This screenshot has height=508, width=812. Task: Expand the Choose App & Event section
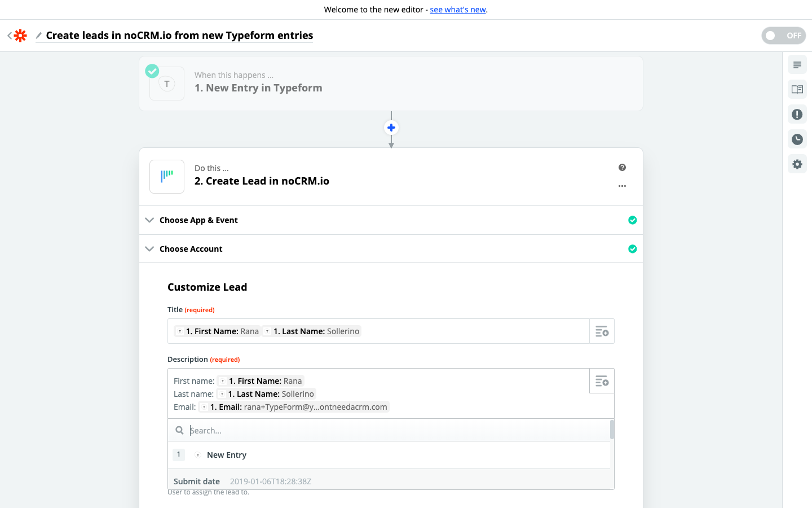click(198, 220)
